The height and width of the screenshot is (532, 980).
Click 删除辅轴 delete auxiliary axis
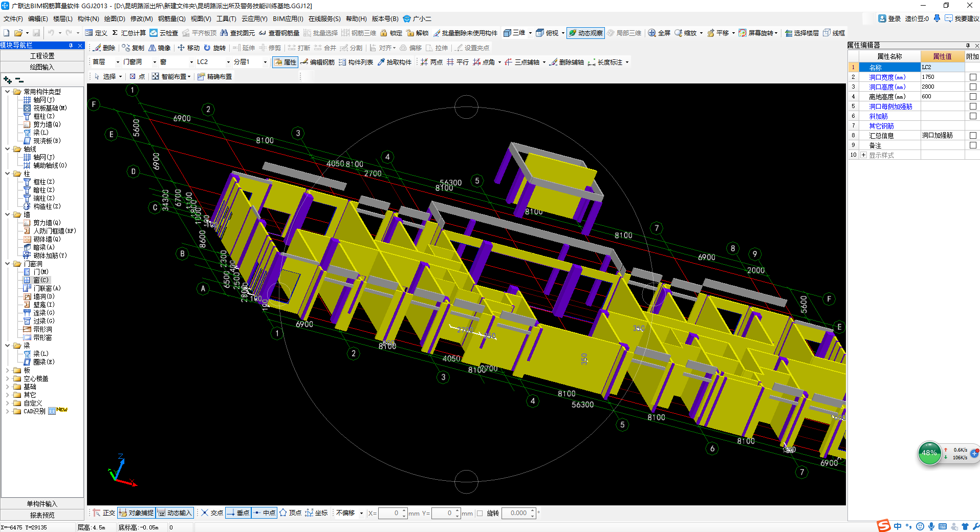567,62
